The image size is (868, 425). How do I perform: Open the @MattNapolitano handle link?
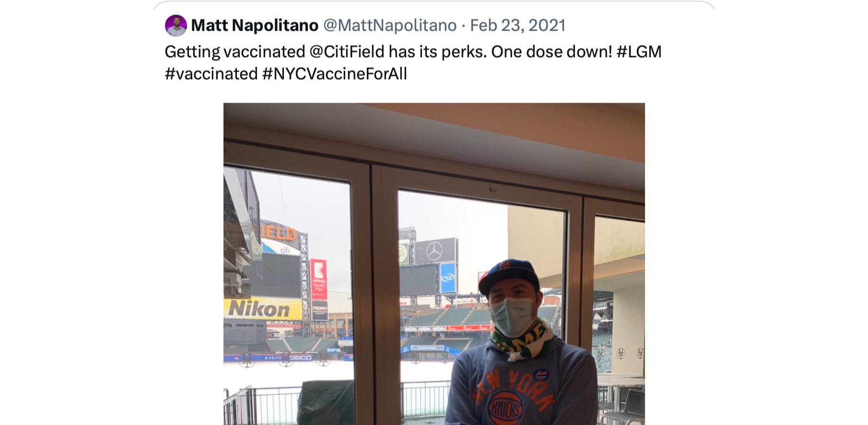click(390, 25)
